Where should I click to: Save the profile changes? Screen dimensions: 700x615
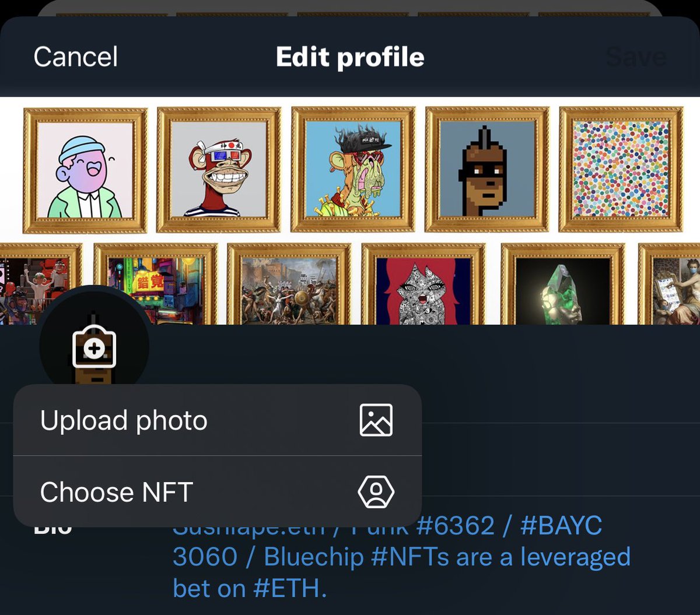coord(636,57)
